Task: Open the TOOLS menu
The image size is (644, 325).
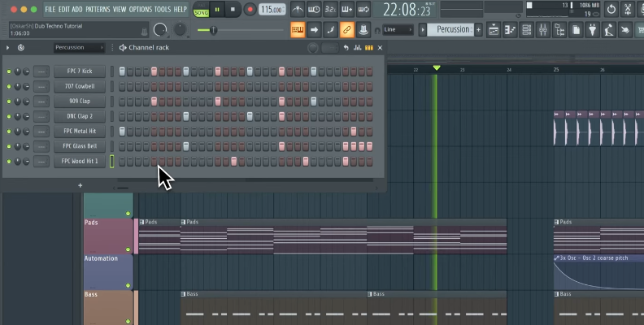Action: [163, 10]
